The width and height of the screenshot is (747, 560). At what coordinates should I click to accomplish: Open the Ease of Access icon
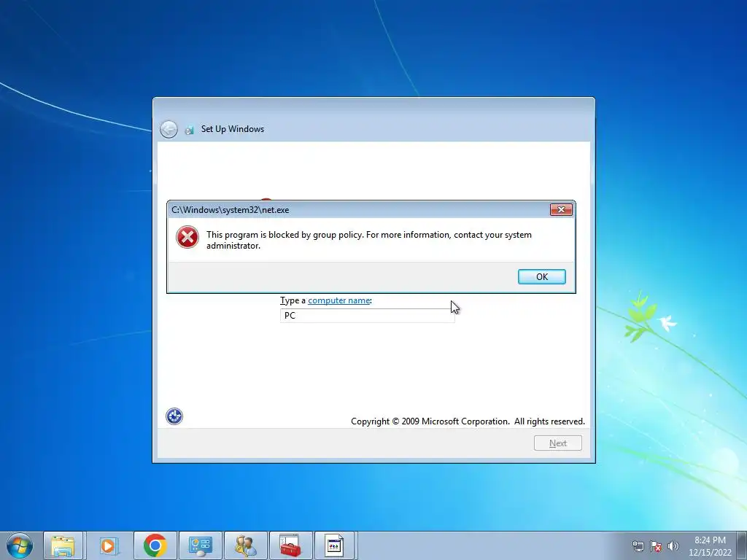pos(174,416)
